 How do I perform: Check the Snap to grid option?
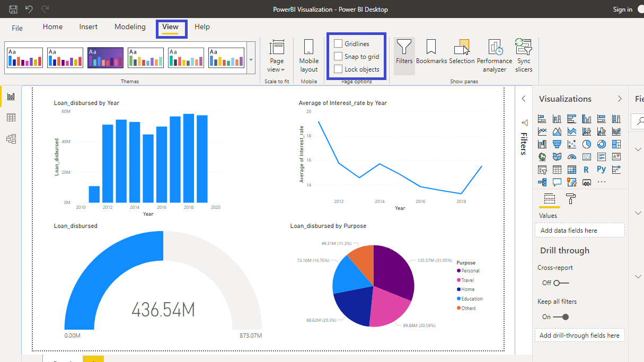(x=338, y=56)
